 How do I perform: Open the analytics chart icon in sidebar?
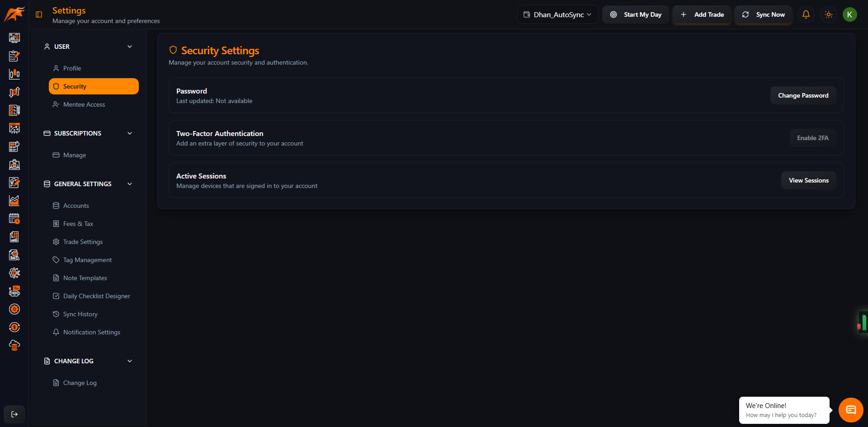pyautogui.click(x=14, y=201)
